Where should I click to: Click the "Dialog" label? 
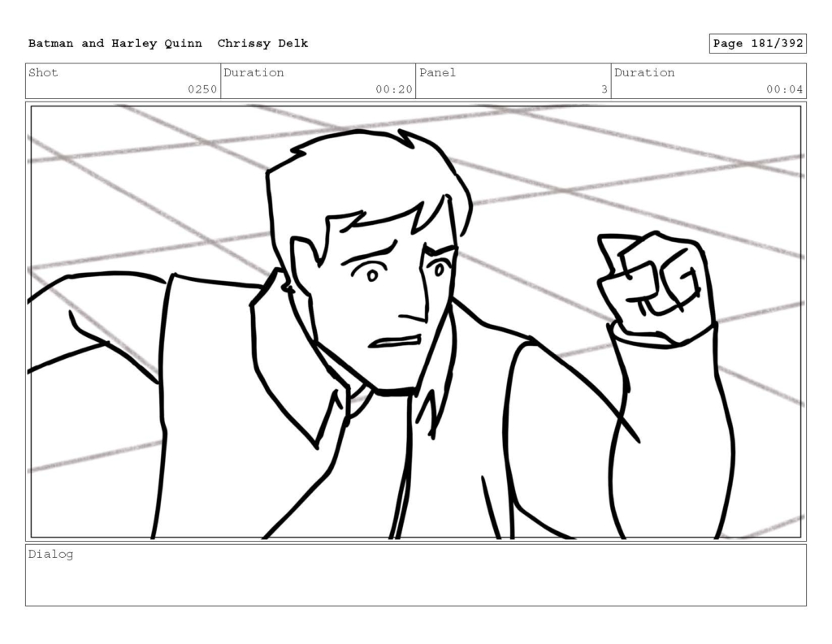(x=51, y=555)
